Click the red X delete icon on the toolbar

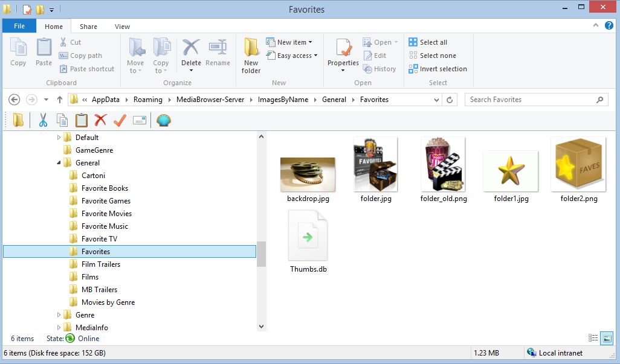click(102, 120)
